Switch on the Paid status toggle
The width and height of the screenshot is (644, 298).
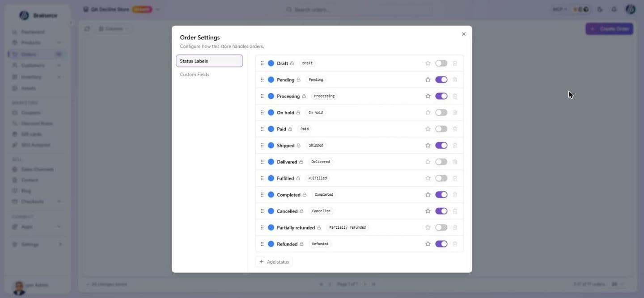click(x=441, y=129)
